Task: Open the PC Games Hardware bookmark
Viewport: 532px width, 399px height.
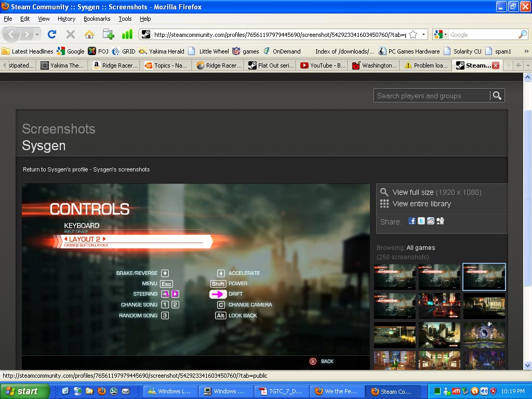Action: pyautogui.click(x=409, y=51)
